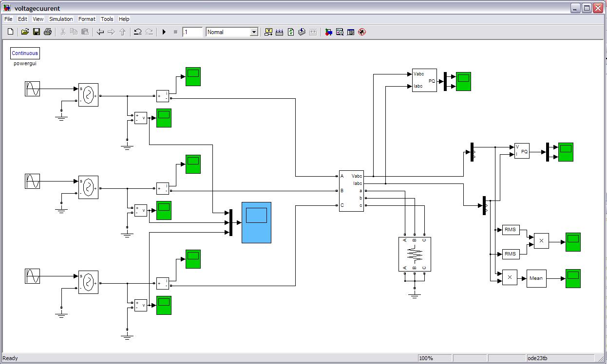Save the model using the floppy disk icon
The image size is (607, 364).
37,32
